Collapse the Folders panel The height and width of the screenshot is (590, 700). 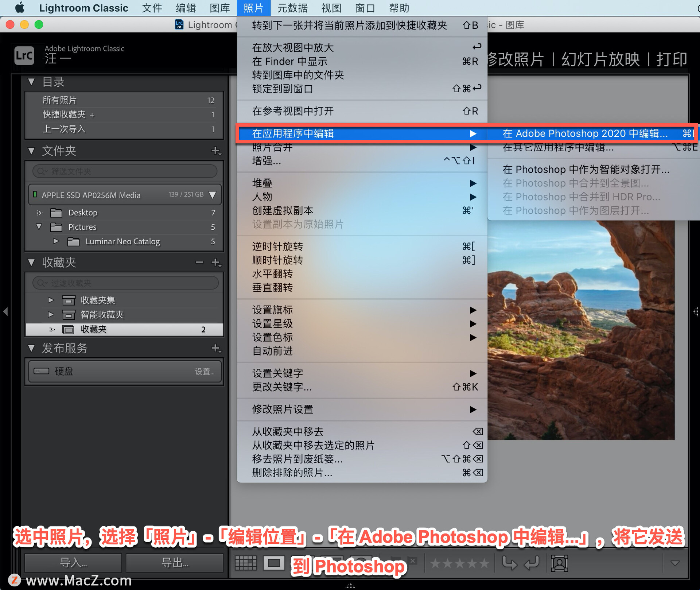[31, 151]
